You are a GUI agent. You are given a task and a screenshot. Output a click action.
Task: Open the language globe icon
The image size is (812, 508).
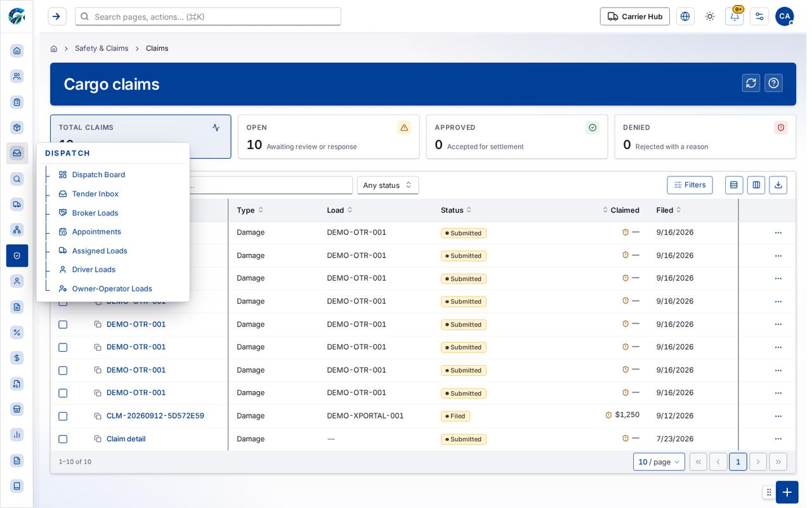coord(685,17)
